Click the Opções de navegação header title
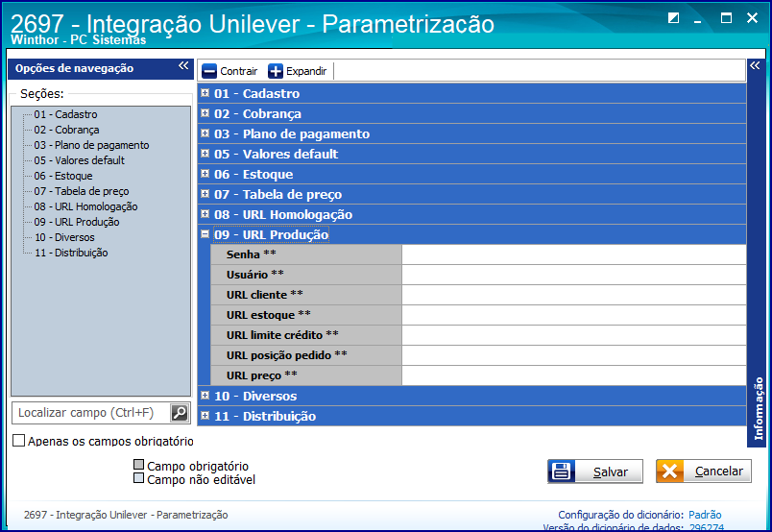Screen dimensions: 772x532 point(74,68)
